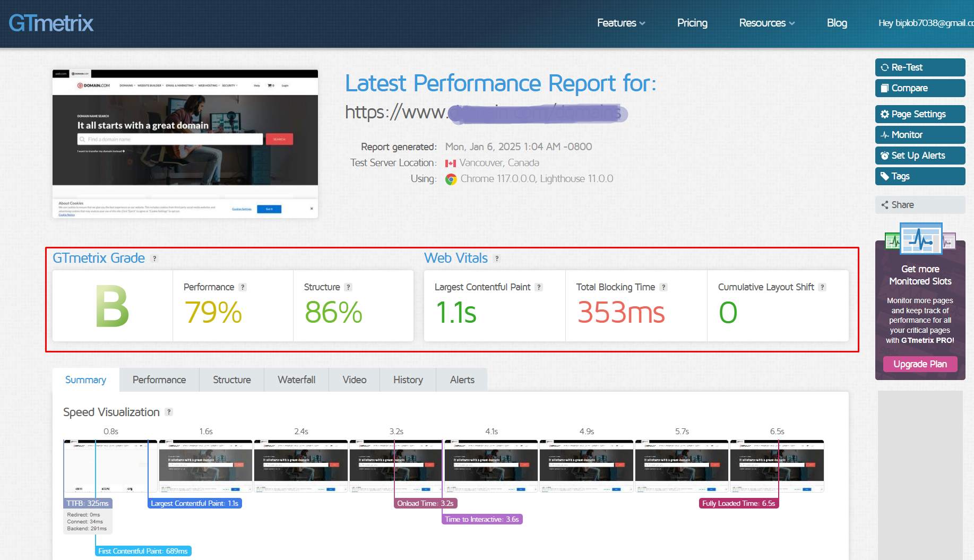Click the Performance score help icon
974x560 pixels.
[243, 287]
